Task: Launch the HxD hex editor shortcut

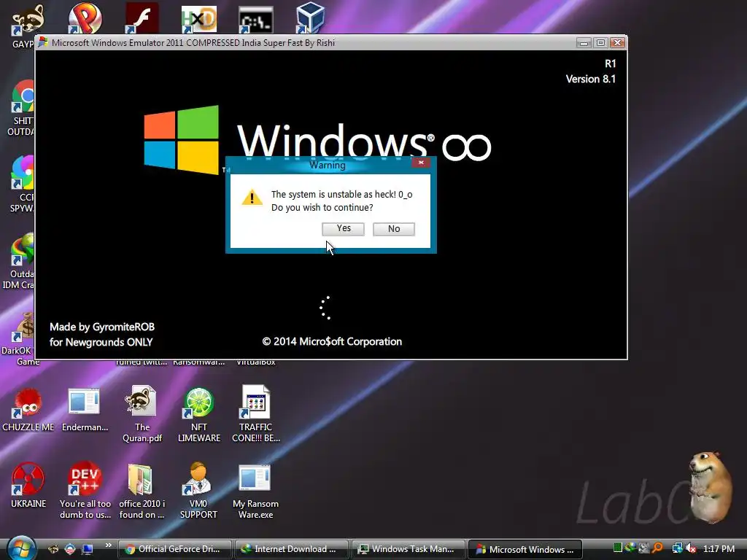Action: pyautogui.click(x=198, y=19)
